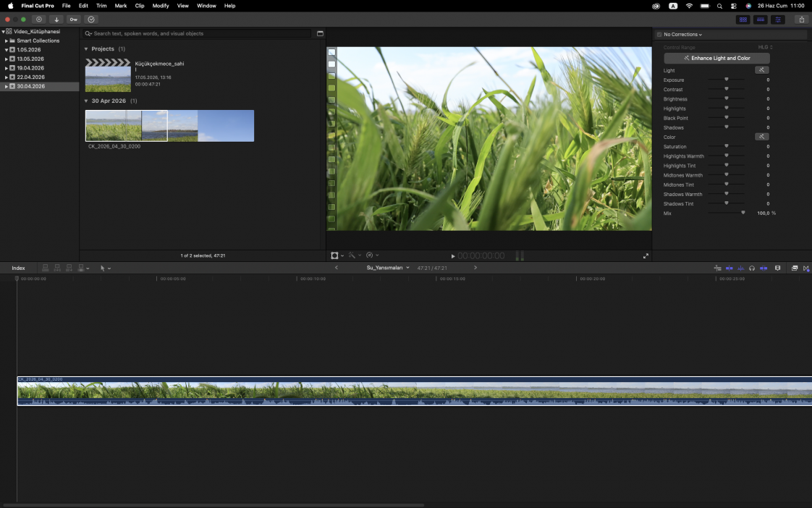The width and height of the screenshot is (812, 508).
Task: Open the HLG control range popup
Action: (766, 47)
